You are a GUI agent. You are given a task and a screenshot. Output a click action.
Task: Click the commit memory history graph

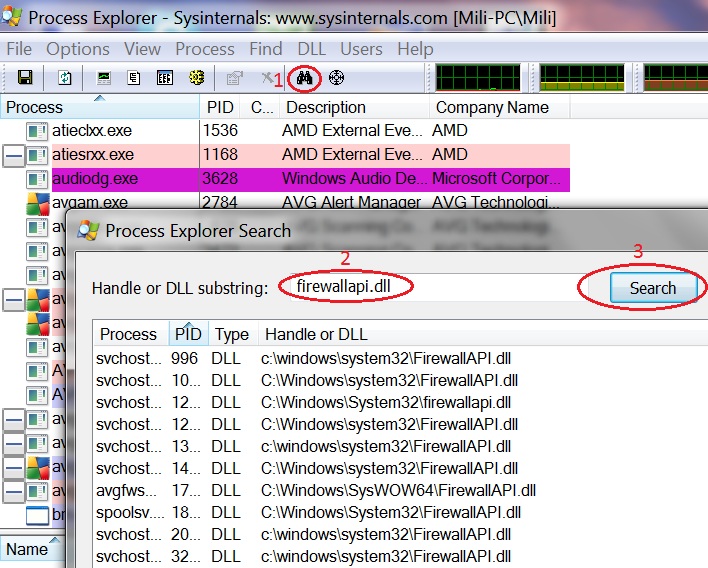point(582,78)
